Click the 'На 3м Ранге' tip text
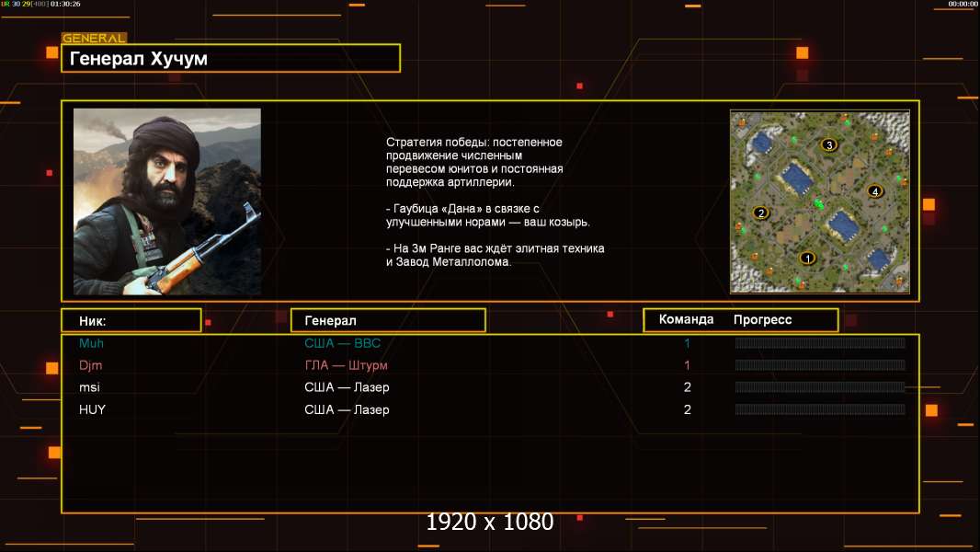The width and height of the screenshot is (980, 552). [495, 255]
